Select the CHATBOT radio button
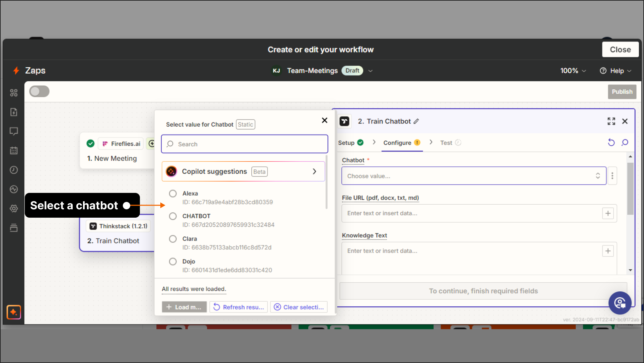 (x=173, y=216)
